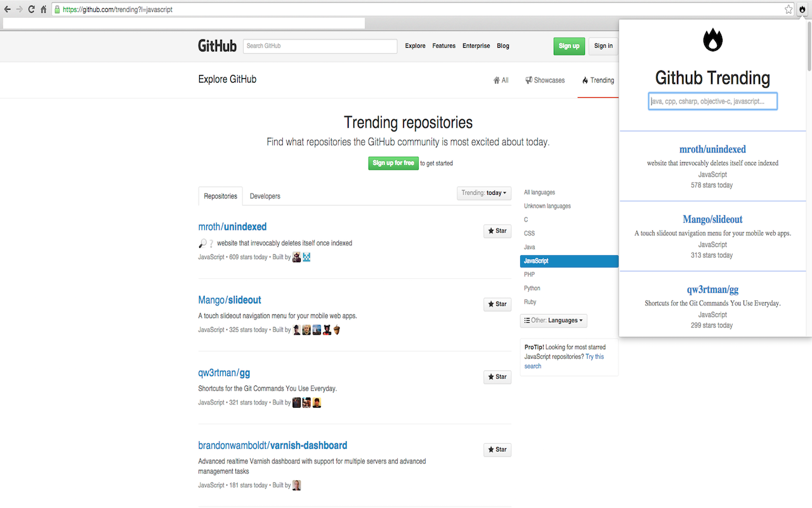Filter by Python language

[532, 288]
